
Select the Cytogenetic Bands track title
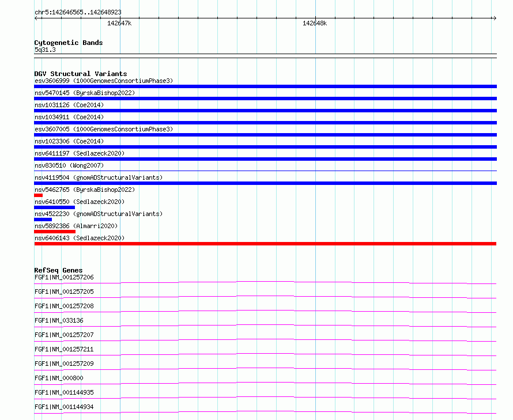pos(69,43)
